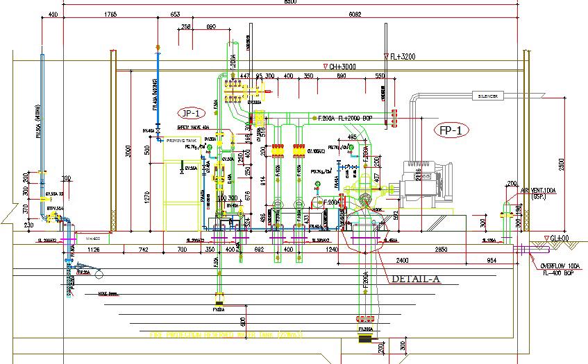The width and height of the screenshot is (588, 364).
Task: Click the SAFETY VALVE 40A label
Action: [x=193, y=128]
